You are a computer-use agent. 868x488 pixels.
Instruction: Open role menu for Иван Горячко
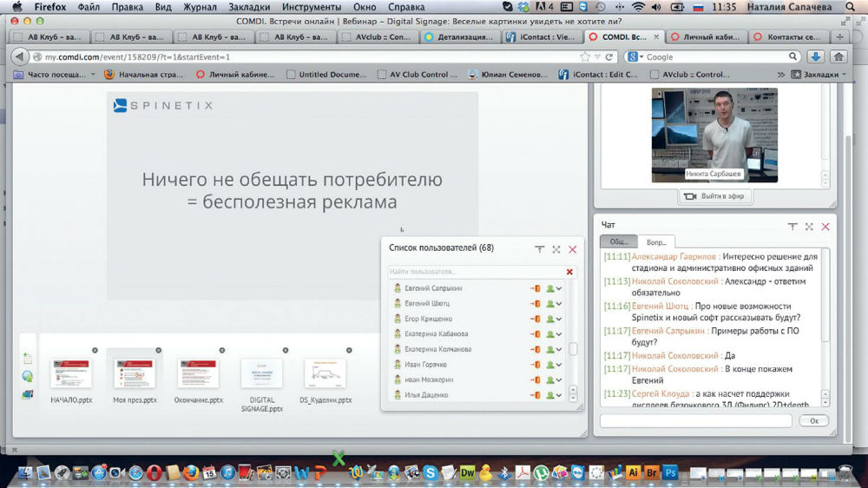(x=554, y=365)
